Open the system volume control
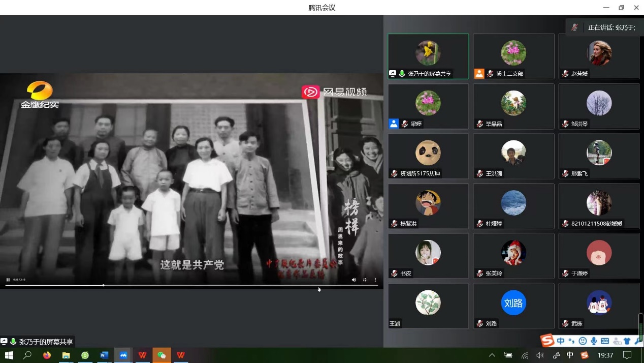This screenshot has width=644, height=363. pyautogui.click(x=539, y=355)
